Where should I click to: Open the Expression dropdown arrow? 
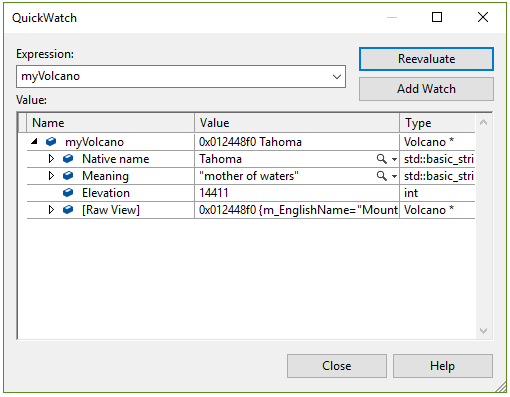337,77
